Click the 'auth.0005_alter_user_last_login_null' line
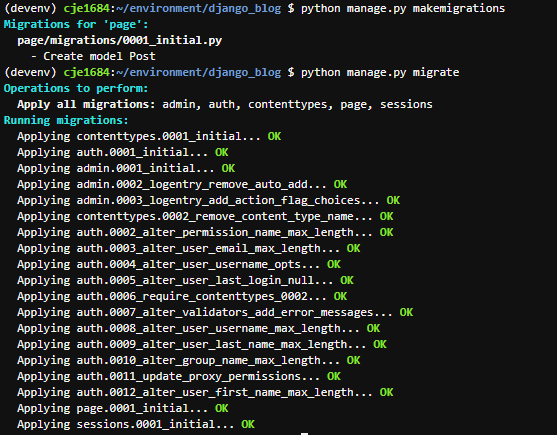This screenshot has height=435, width=557. [x=185, y=280]
